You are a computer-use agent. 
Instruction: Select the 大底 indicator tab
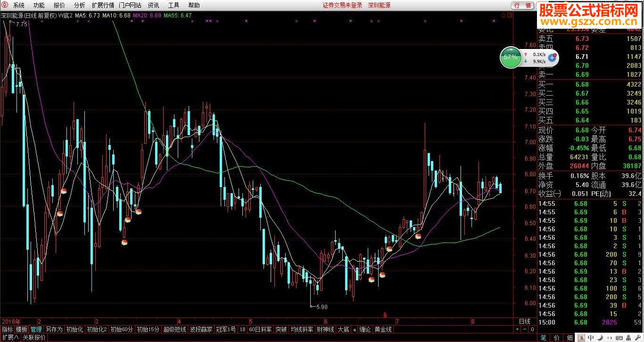(x=343, y=329)
